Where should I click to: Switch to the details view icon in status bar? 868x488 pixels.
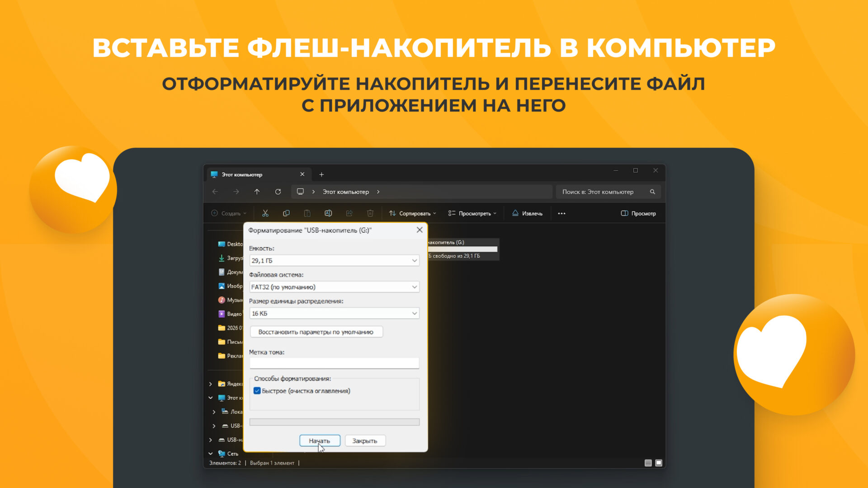point(648,463)
